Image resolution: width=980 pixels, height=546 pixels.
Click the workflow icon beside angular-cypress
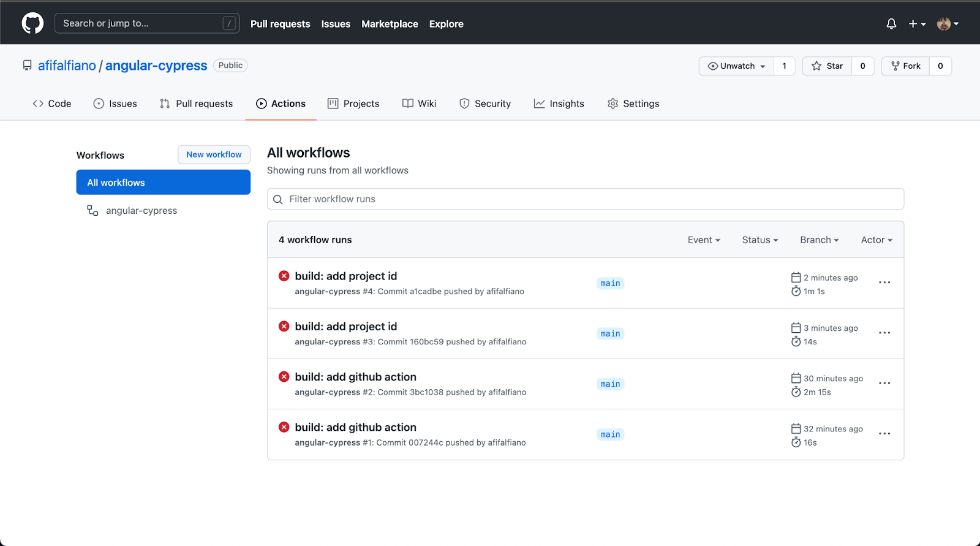point(92,210)
